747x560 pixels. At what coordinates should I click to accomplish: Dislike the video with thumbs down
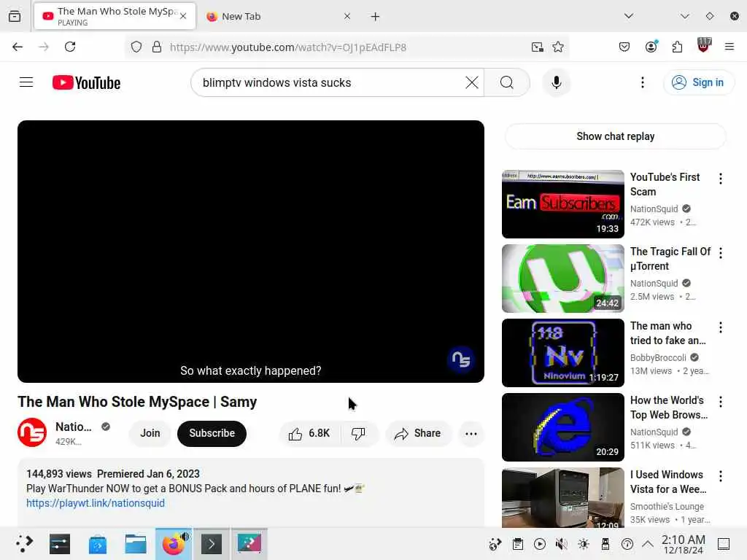pyautogui.click(x=359, y=433)
